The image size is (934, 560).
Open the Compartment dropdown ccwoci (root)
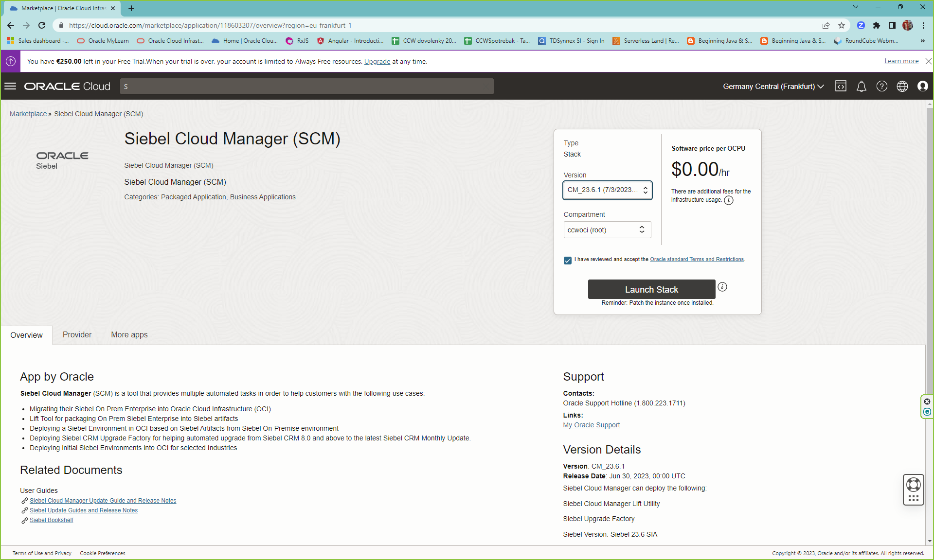[607, 230]
